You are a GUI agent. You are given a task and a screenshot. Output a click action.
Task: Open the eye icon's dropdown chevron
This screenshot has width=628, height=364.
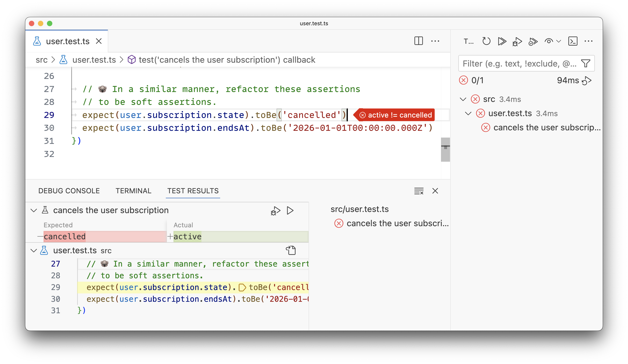(558, 41)
